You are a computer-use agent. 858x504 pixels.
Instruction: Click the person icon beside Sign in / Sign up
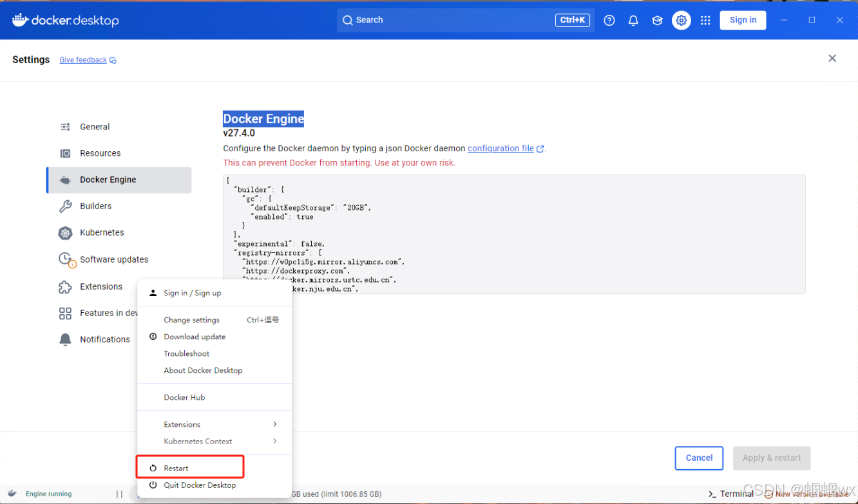tap(153, 293)
